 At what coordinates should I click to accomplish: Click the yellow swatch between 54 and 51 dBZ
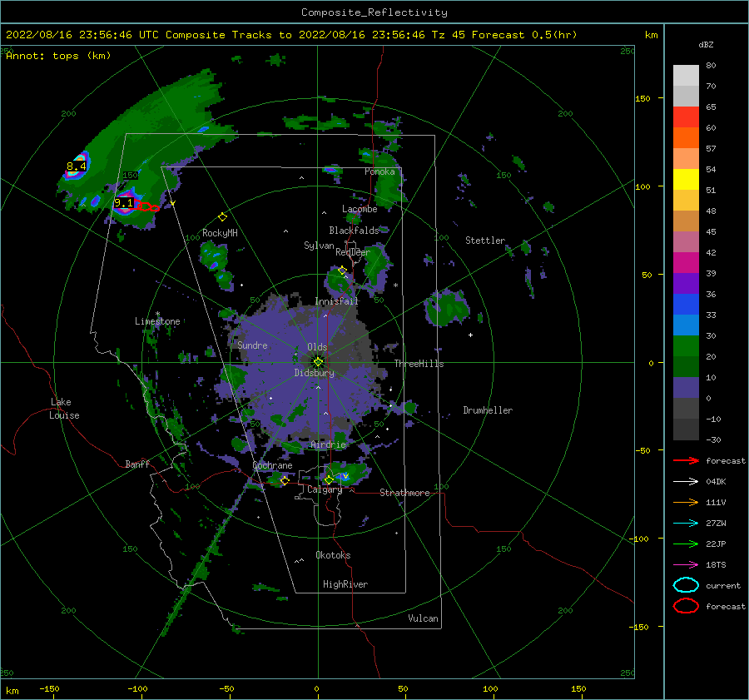[686, 180]
